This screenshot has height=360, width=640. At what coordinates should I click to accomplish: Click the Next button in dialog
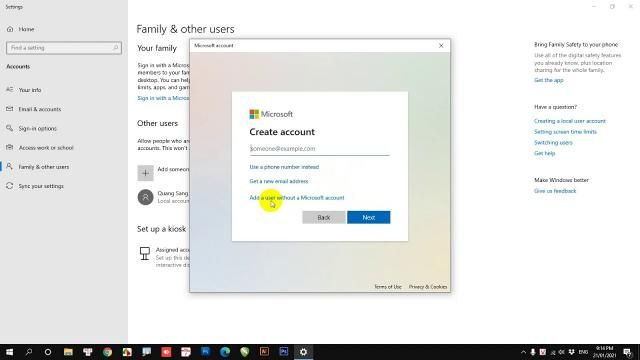(x=369, y=218)
